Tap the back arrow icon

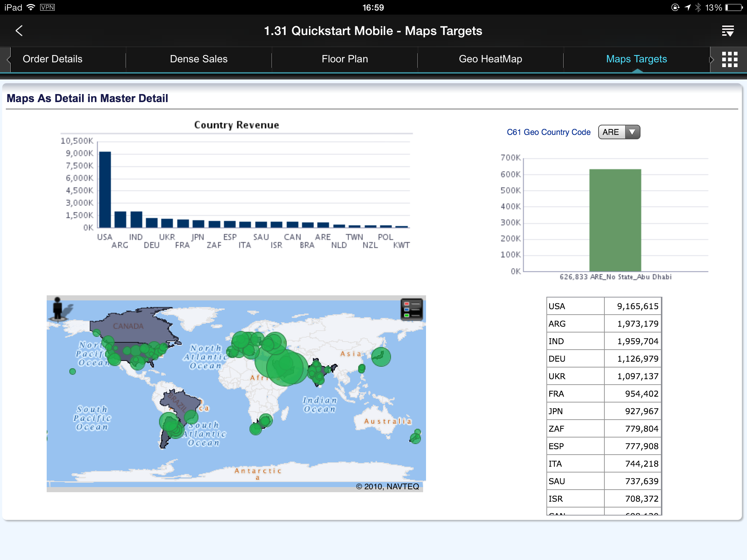19,31
